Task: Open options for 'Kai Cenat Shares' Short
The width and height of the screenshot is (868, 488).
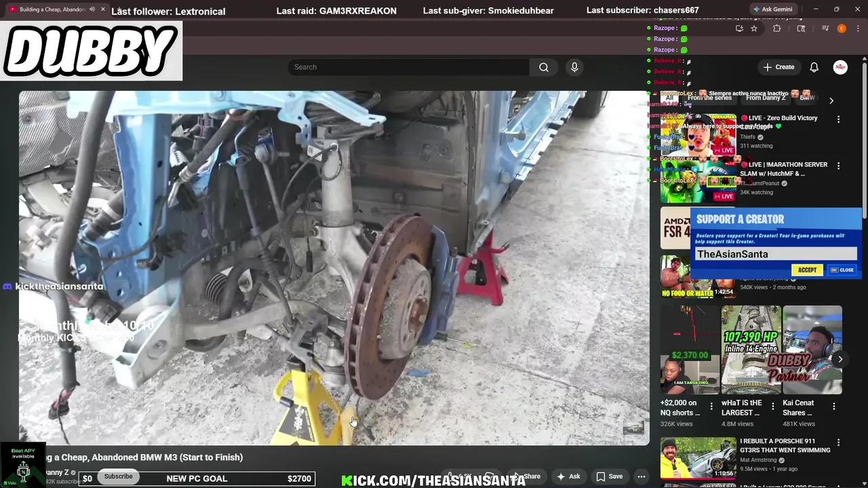Action: (x=834, y=407)
